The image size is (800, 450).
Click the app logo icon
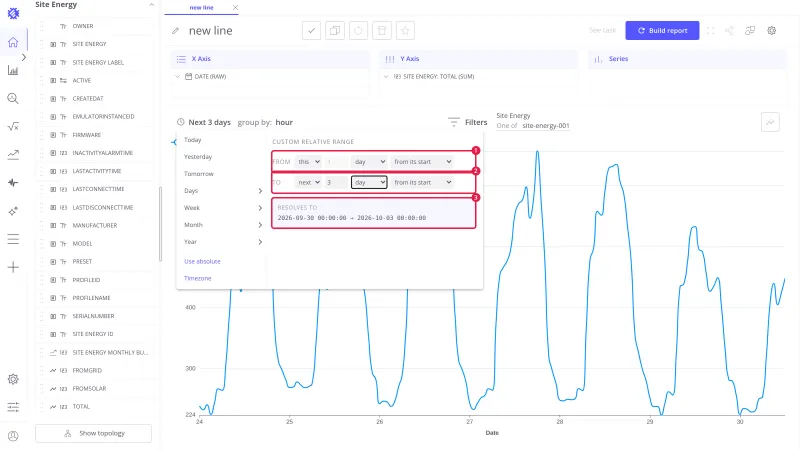(13, 13)
